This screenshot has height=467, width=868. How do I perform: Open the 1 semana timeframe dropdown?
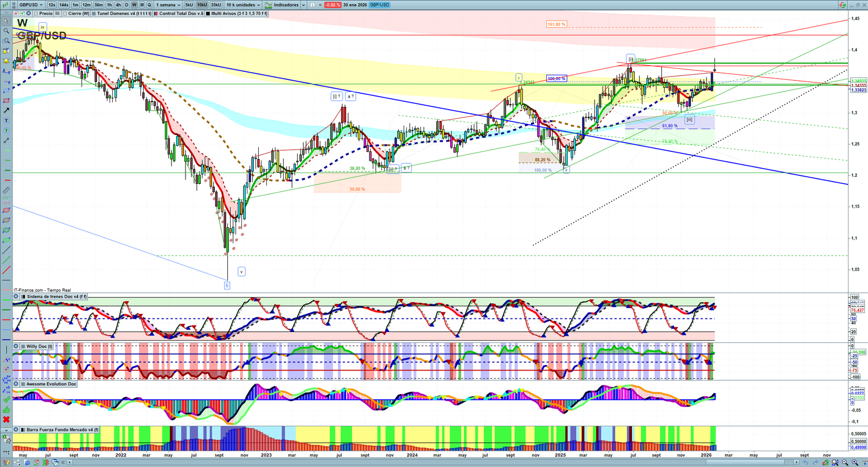coord(168,5)
